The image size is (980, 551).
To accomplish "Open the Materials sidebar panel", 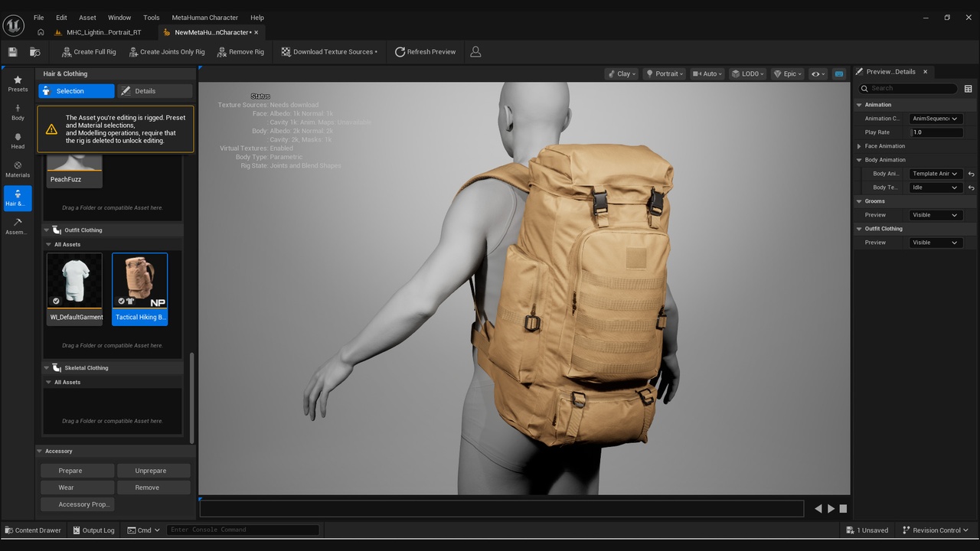I will tap(18, 169).
